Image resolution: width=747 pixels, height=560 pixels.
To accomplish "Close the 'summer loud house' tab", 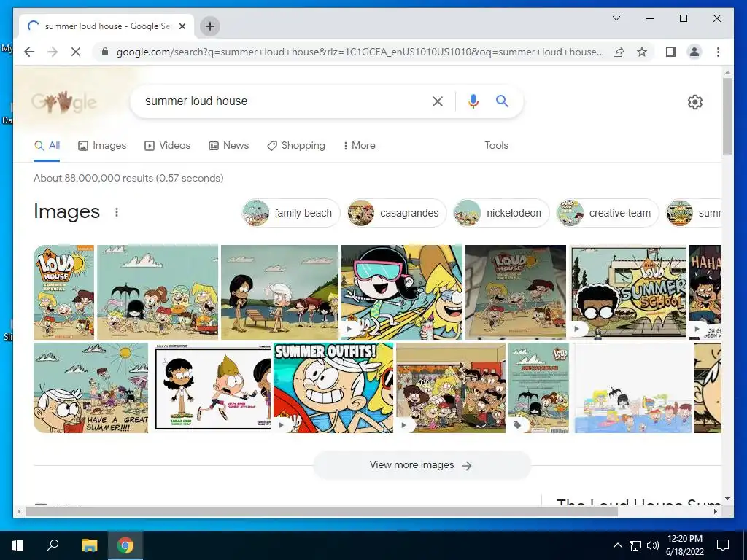I will [182, 26].
